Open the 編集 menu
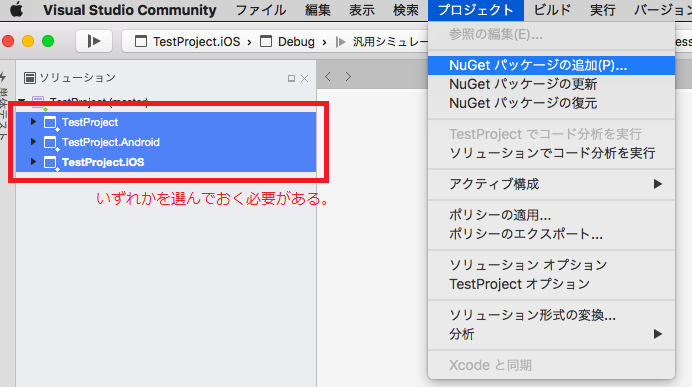The height and width of the screenshot is (387, 692). pos(318,10)
